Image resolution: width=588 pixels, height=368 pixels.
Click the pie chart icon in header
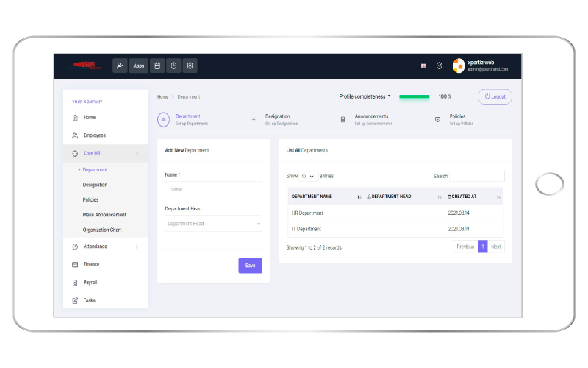[x=173, y=66]
